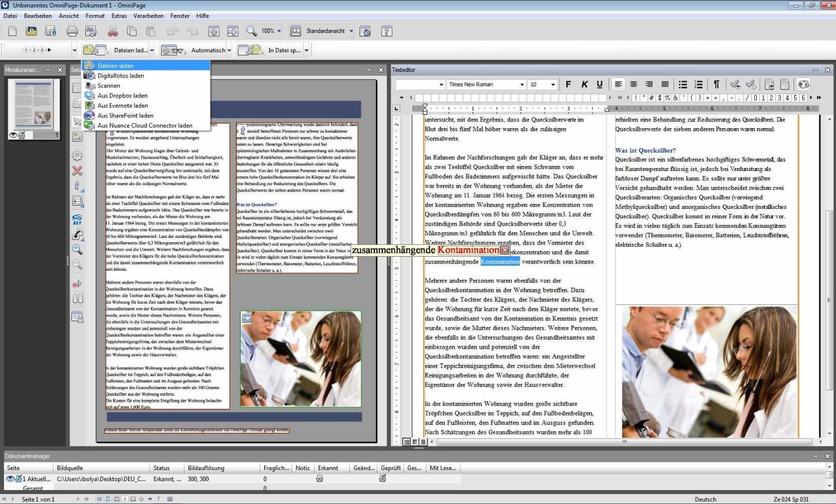Open the Standardansicht view dropdown

[x=351, y=31]
